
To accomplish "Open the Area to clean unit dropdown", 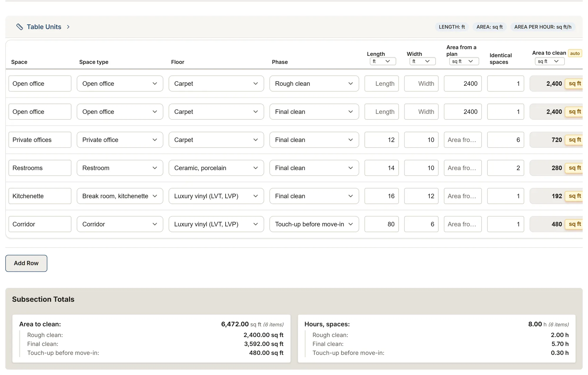I will (x=549, y=61).
